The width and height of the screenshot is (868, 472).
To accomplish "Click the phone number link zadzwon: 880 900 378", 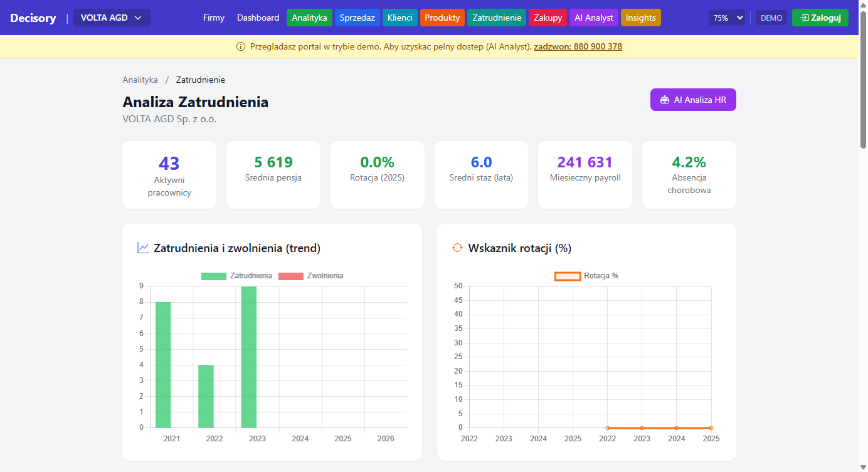I will 578,46.
